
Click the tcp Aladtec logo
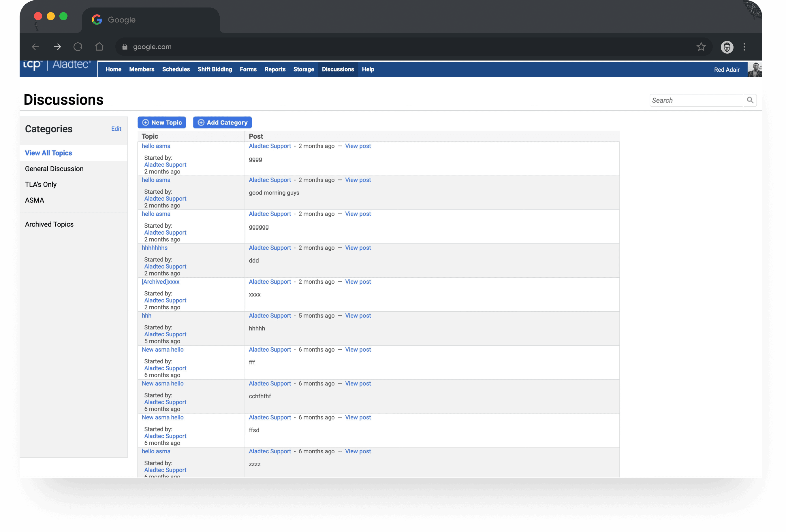[57, 65]
